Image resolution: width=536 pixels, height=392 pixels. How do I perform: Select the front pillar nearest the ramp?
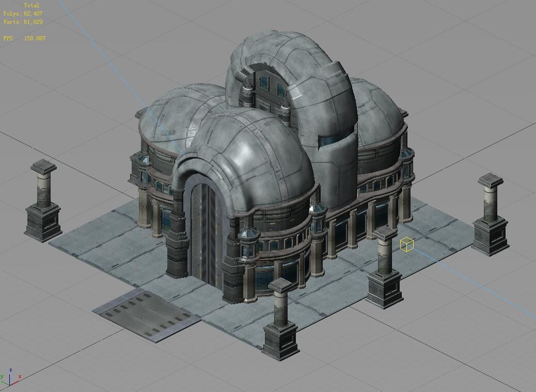pyautogui.click(x=280, y=319)
